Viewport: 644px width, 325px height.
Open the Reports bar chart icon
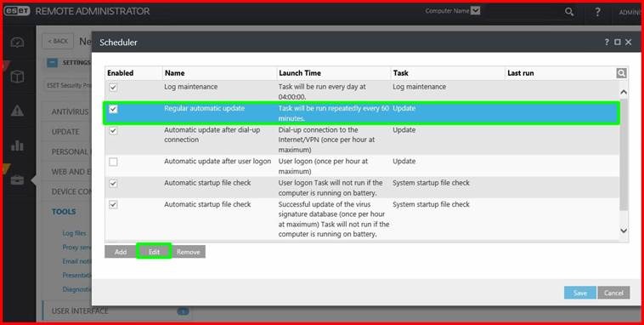(x=17, y=145)
